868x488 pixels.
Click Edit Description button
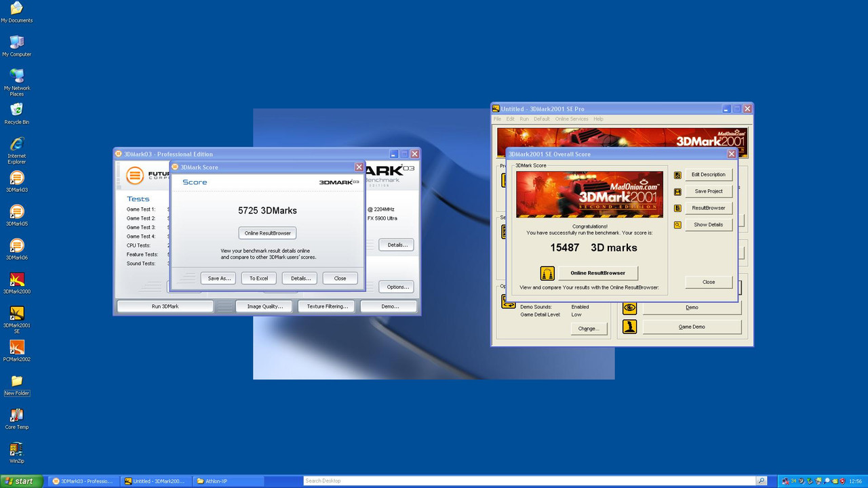[x=709, y=175]
